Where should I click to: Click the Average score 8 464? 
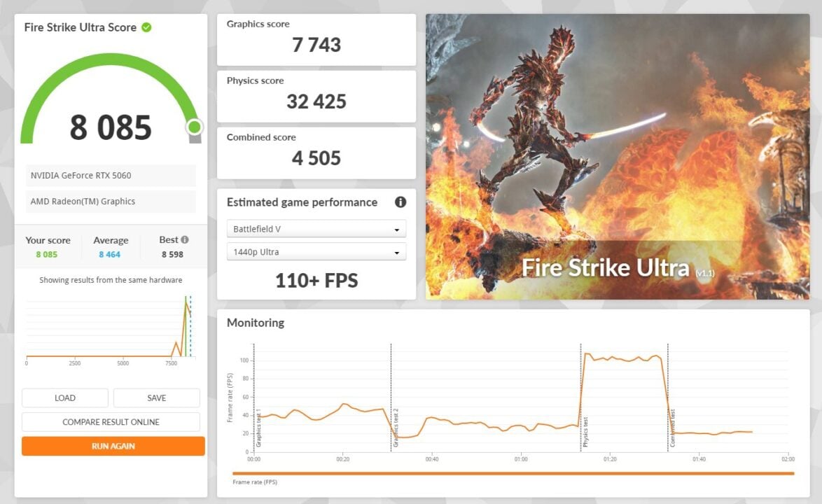(x=109, y=255)
